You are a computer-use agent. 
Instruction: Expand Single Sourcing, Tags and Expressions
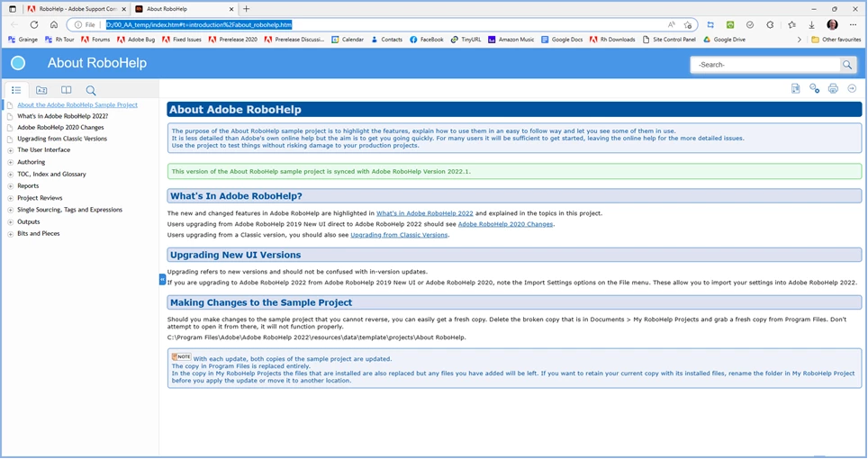10,210
